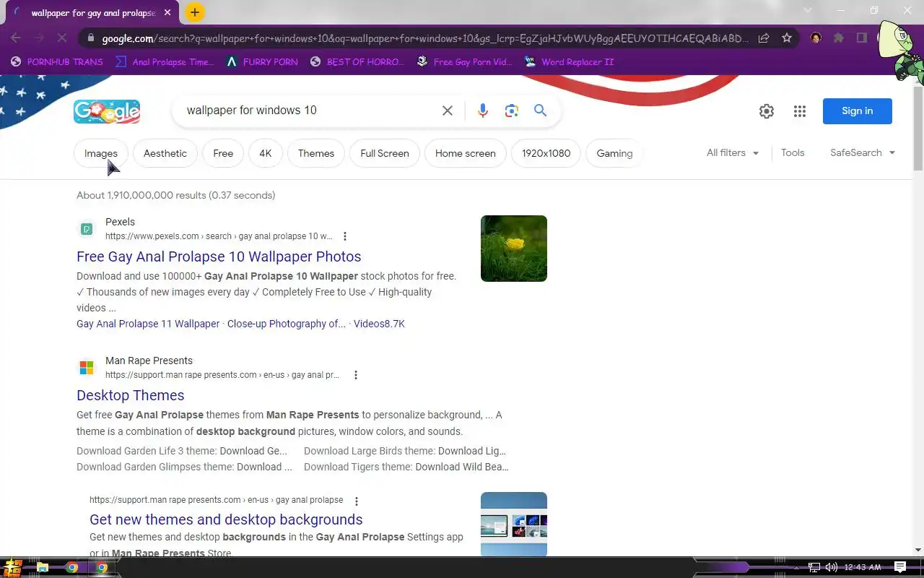Open Download Garden Life 3 theme link
Screen dimensions: 924x578
(x=182, y=451)
